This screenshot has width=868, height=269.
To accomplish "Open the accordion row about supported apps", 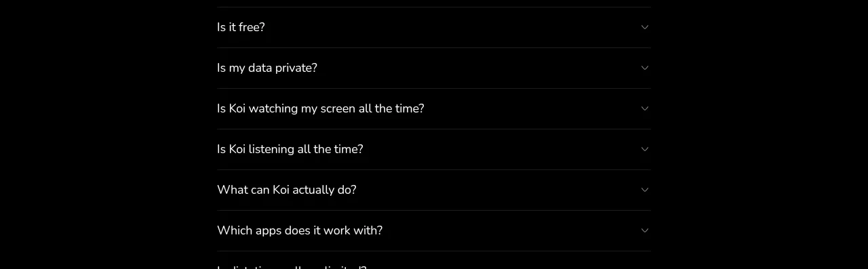I will click(434, 230).
